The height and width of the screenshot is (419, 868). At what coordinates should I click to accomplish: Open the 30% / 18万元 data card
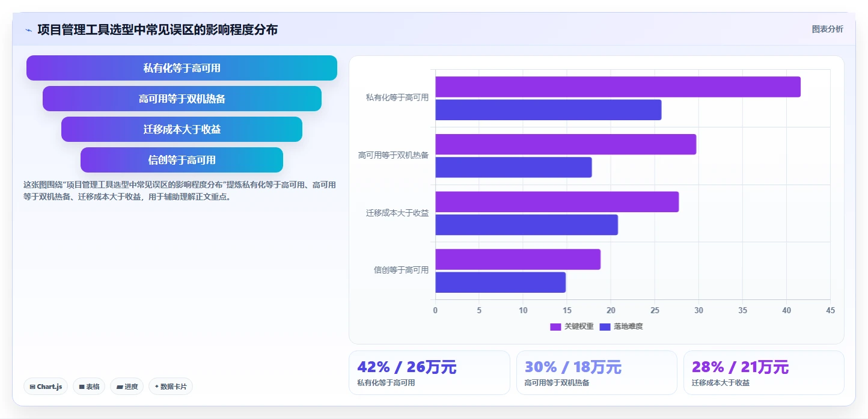tap(596, 373)
